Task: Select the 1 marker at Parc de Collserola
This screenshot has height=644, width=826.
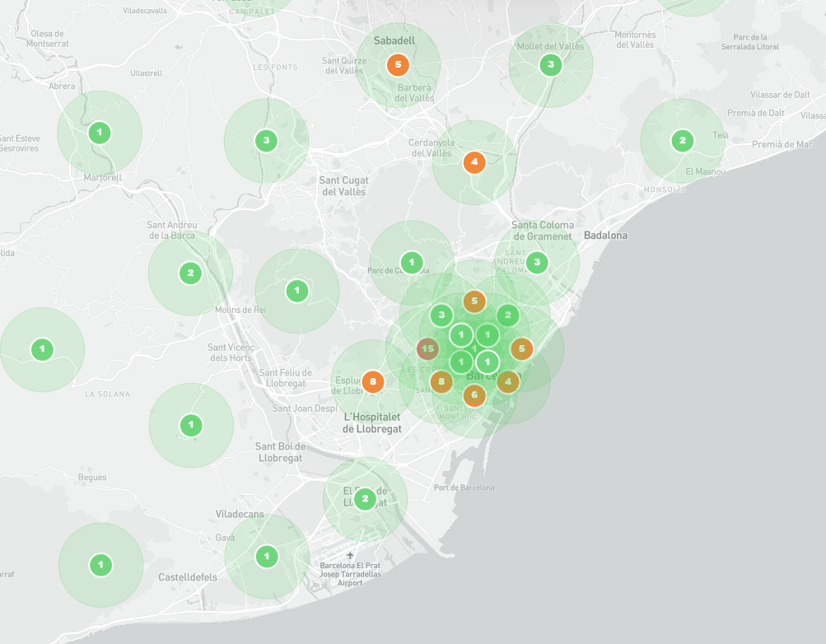Action: coord(412,263)
